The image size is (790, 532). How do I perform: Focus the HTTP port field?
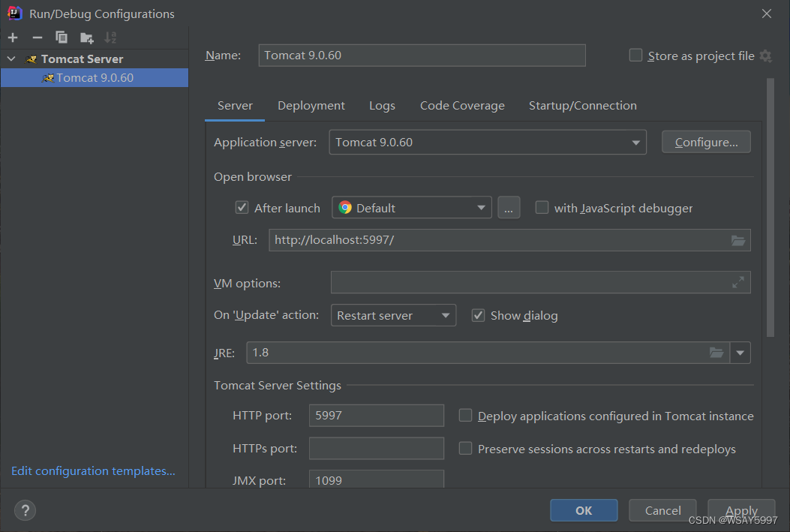tap(377, 416)
